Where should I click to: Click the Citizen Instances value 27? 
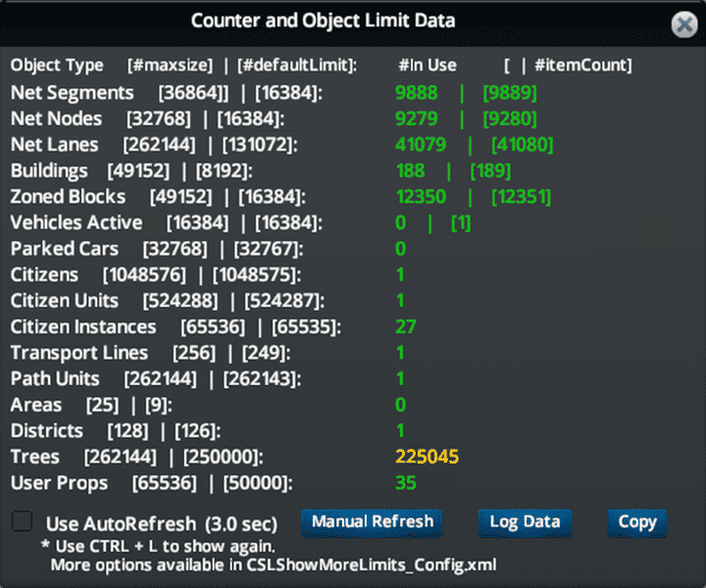point(406,326)
